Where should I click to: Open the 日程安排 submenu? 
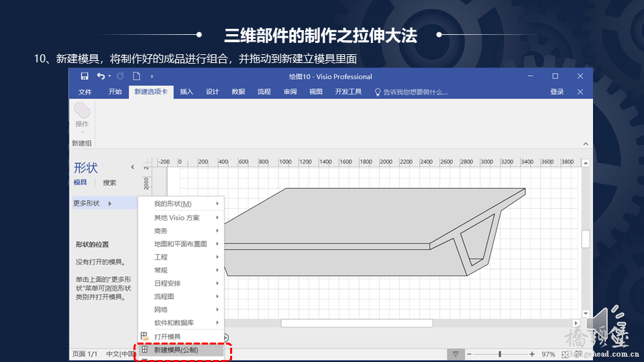(x=181, y=283)
